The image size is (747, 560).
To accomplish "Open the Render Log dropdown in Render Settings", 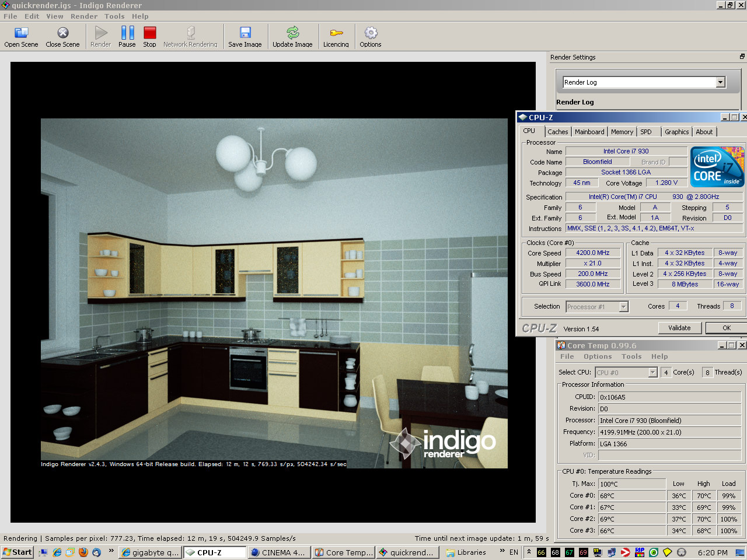I will tap(720, 82).
